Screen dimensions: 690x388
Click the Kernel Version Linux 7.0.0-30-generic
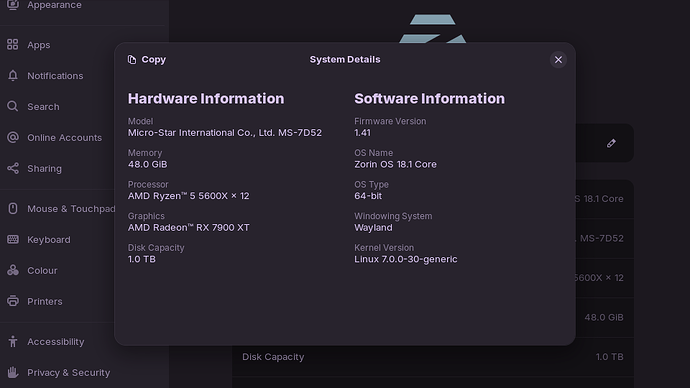click(406, 259)
